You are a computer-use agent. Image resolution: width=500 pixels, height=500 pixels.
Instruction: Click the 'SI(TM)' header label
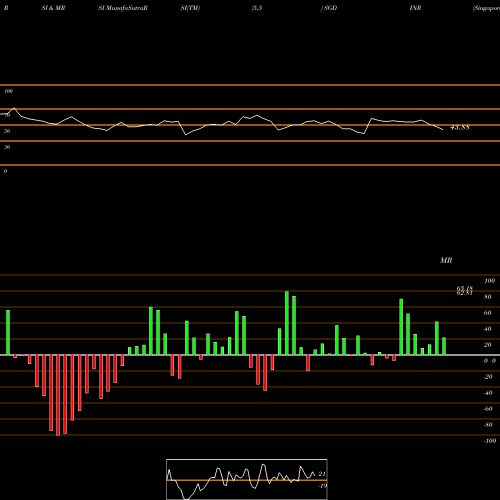coord(190,8)
